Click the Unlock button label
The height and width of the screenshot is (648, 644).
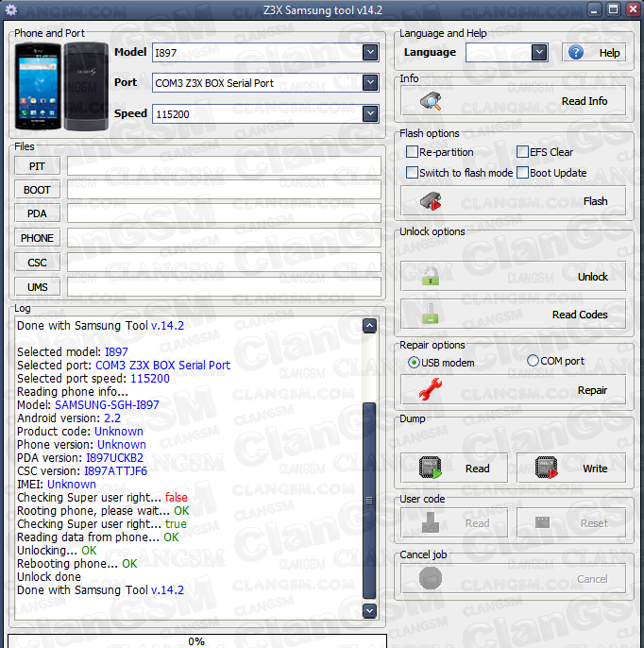pyautogui.click(x=592, y=277)
